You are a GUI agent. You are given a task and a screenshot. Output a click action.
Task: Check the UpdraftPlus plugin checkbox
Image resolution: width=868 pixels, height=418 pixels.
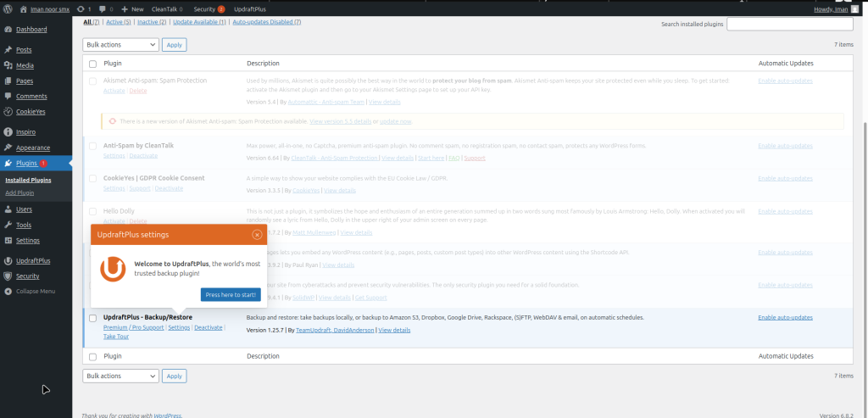coord(92,318)
